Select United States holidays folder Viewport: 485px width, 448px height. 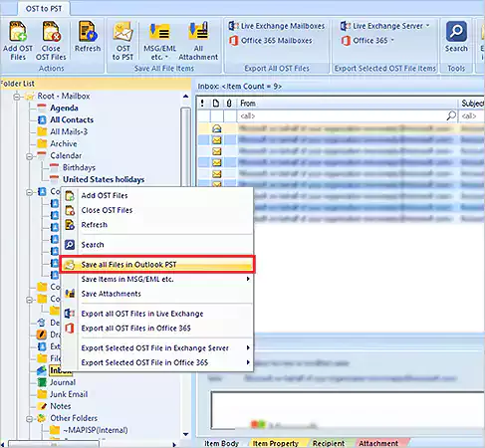pos(104,179)
